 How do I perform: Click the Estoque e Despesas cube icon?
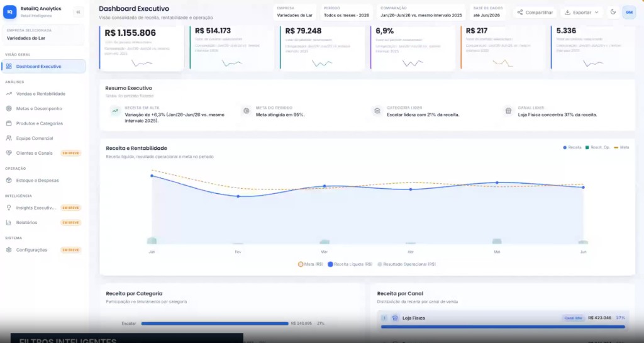click(9, 181)
